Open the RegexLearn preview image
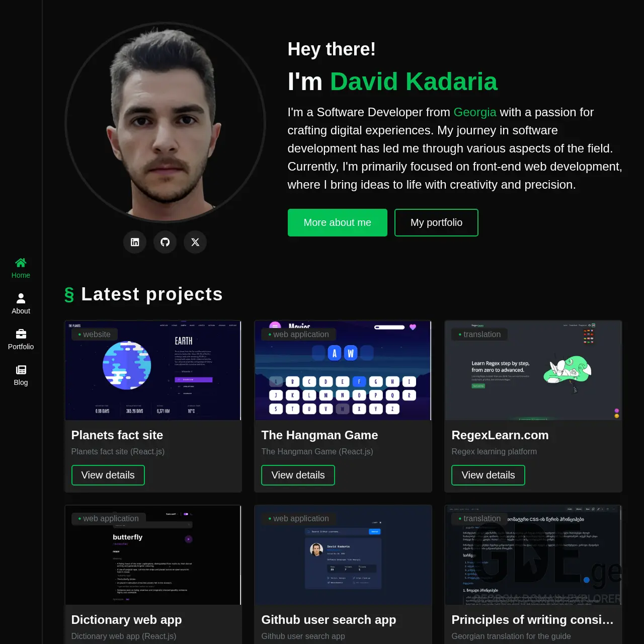Image resolution: width=644 pixels, height=644 pixels. pyautogui.click(x=533, y=370)
